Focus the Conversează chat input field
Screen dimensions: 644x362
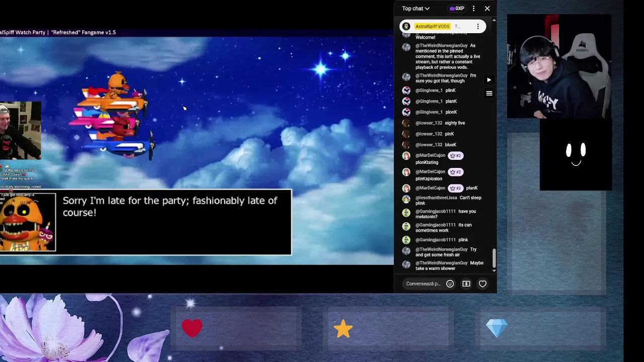coord(424,284)
